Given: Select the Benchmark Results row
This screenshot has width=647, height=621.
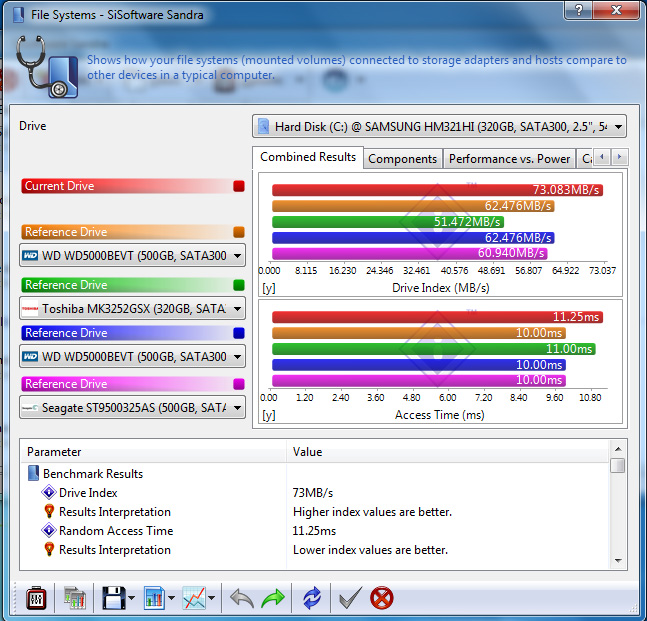Looking at the screenshot, I should click(315, 473).
